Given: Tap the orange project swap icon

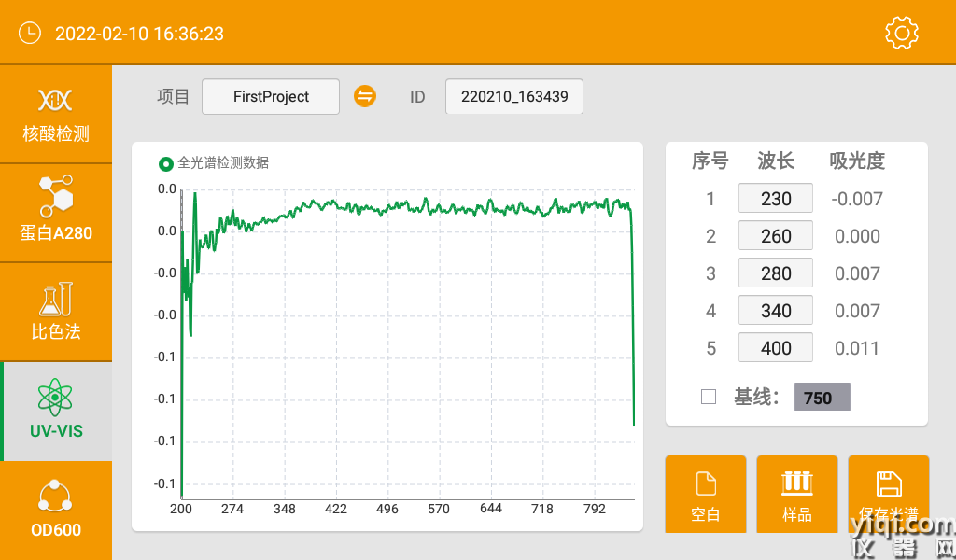Looking at the screenshot, I should click(x=365, y=96).
